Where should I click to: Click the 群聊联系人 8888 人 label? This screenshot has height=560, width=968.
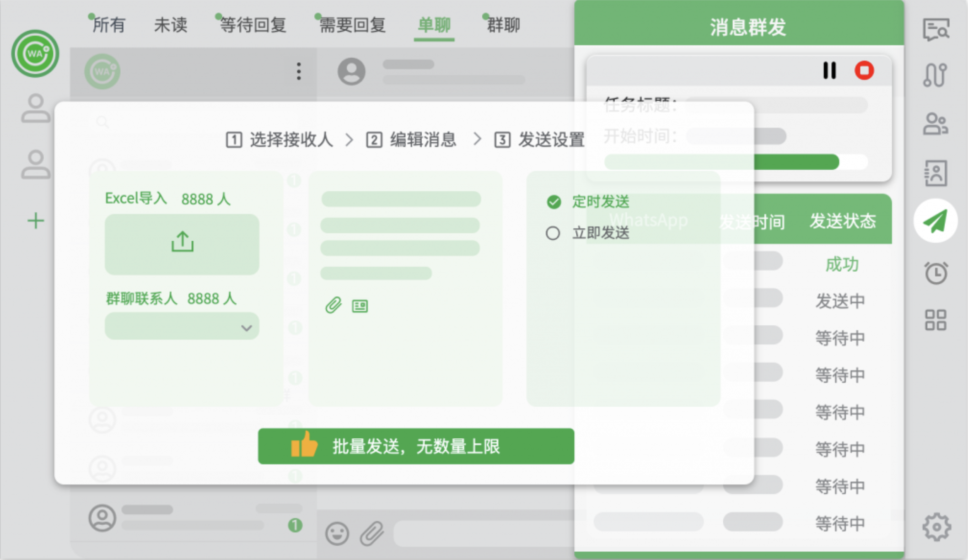(x=171, y=298)
